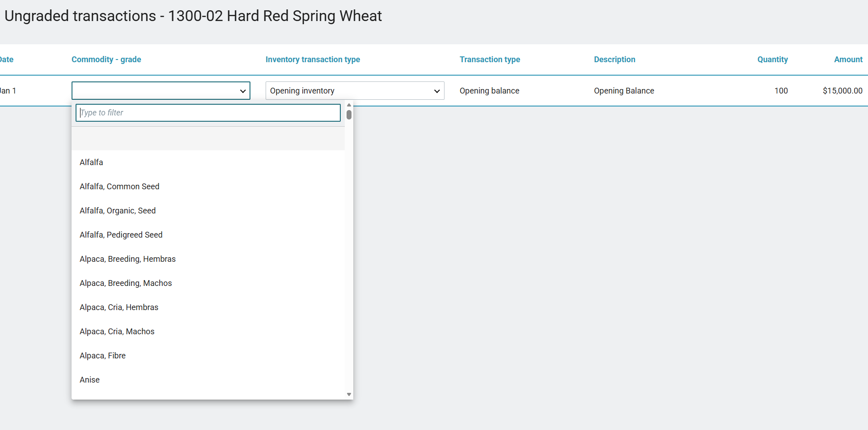Choose Alfalfa, Common Seed option
Viewport: 868px width, 430px height.
click(x=119, y=187)
